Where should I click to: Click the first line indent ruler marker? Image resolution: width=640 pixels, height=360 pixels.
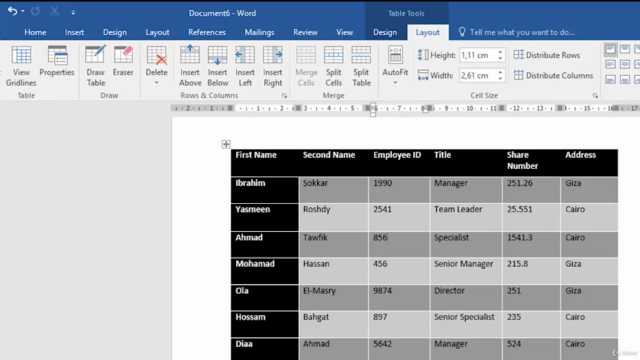[373, 105]
